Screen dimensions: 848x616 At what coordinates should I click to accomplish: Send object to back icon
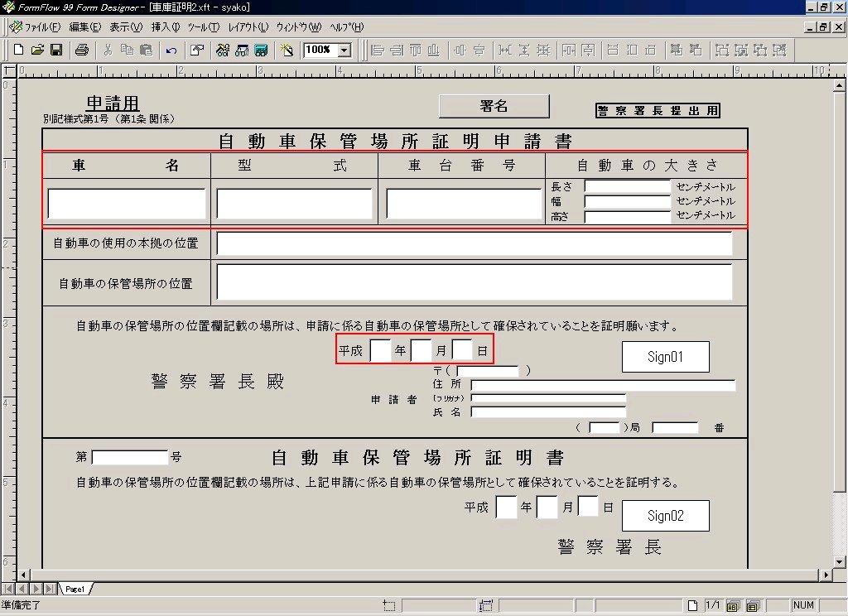(696, 51)
